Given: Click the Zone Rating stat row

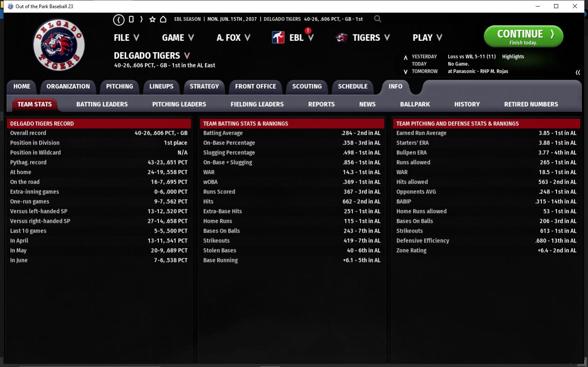Looking at the screenshot, I should (486, 251).
